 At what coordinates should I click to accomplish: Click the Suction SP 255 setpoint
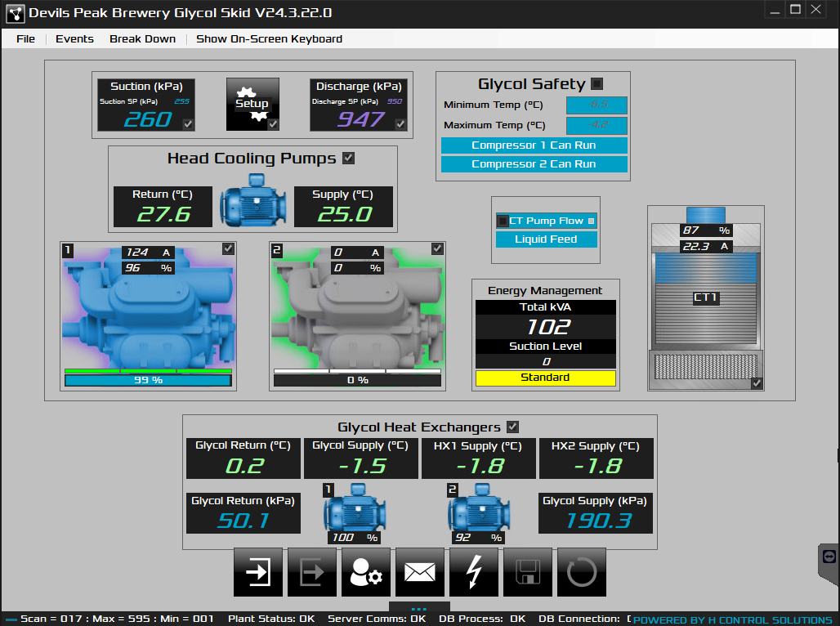(x=182, y=101)
